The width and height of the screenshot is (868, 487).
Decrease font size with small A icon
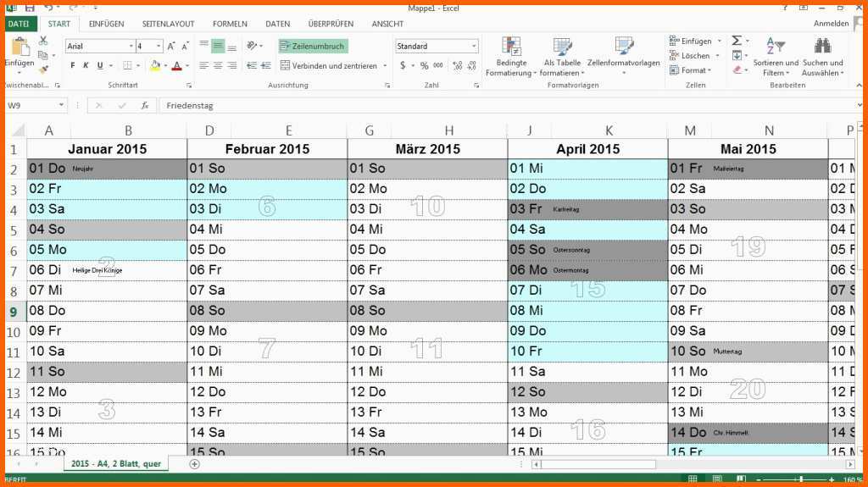click(x=185, y=46)
